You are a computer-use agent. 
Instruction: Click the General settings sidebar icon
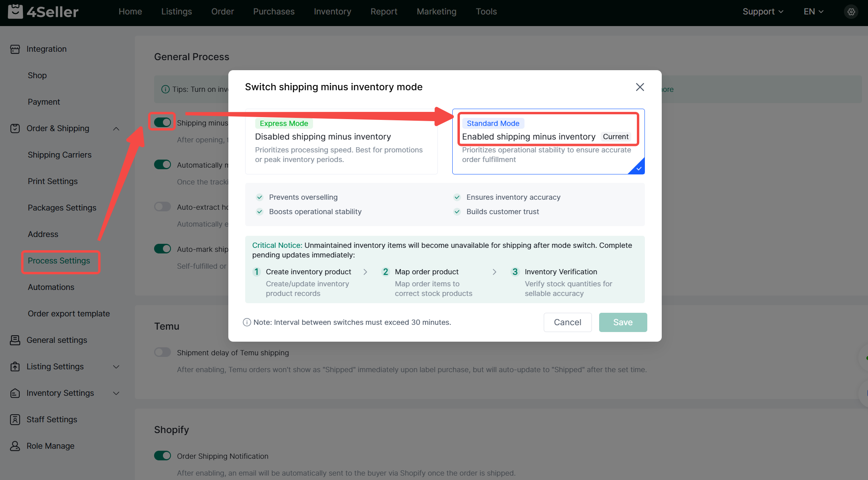coord(15,340)
